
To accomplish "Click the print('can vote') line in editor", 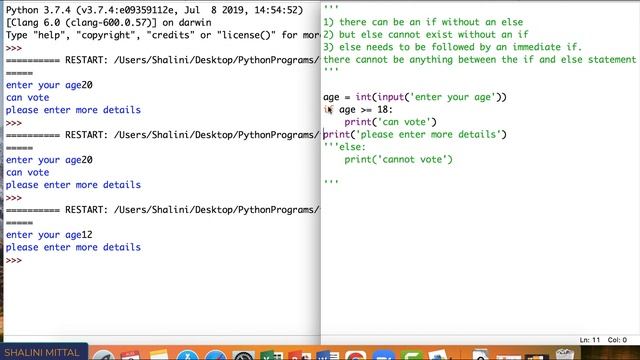I will [390, 122].
